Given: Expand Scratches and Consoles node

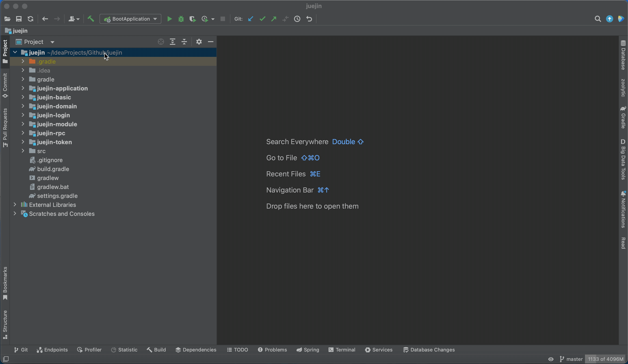Looking at the screenshot, I should point(15,214).
